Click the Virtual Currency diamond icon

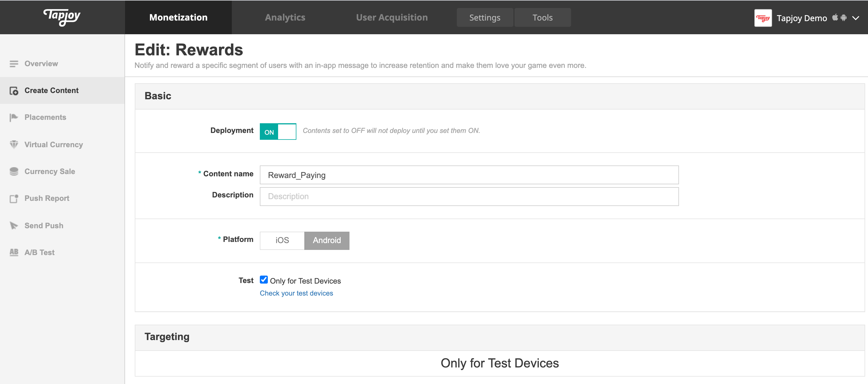14,144
